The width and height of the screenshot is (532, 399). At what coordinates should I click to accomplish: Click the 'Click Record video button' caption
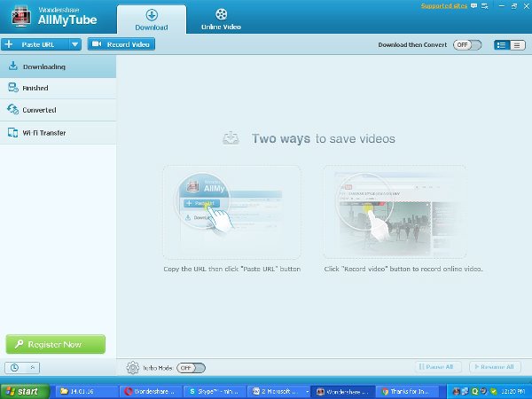(403, 269)
